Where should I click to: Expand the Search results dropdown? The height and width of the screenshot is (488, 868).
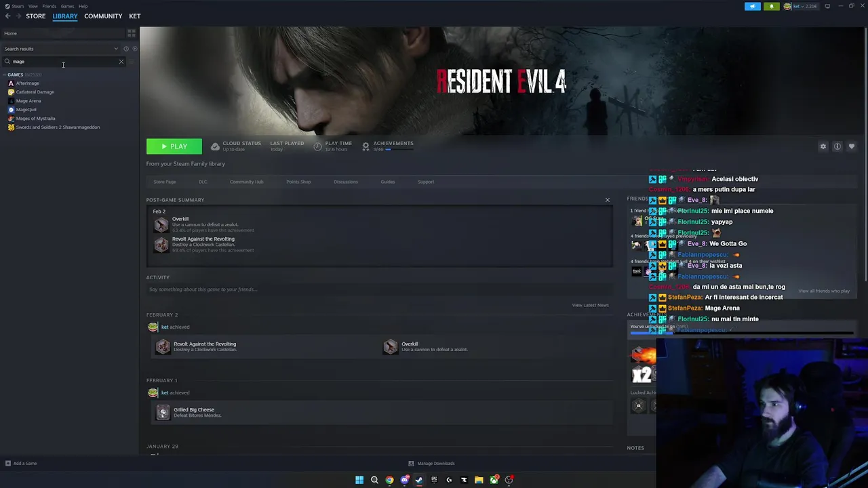tap(116, 49)
